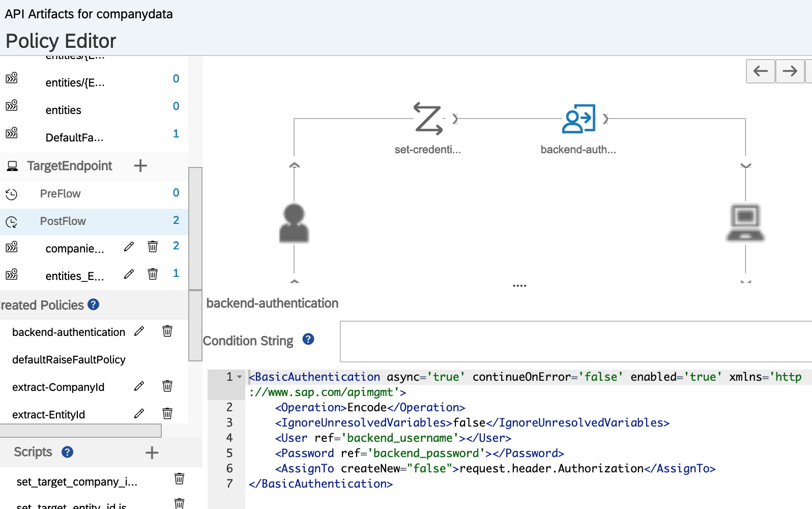
Task: Open help for Condition String
Action: click(x=308, y=340)
